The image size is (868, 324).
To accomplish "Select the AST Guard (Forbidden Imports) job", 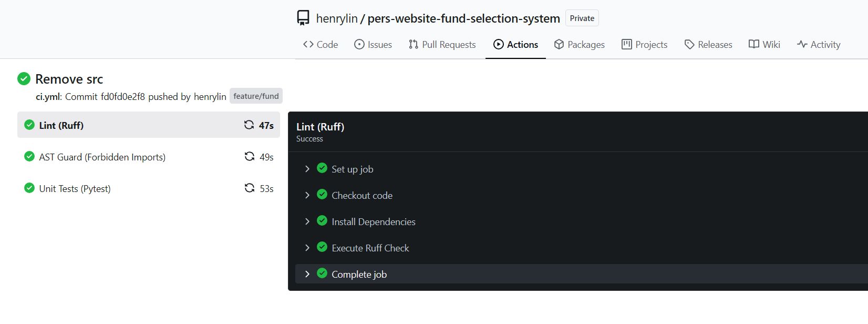I will (x=102, y=157).
